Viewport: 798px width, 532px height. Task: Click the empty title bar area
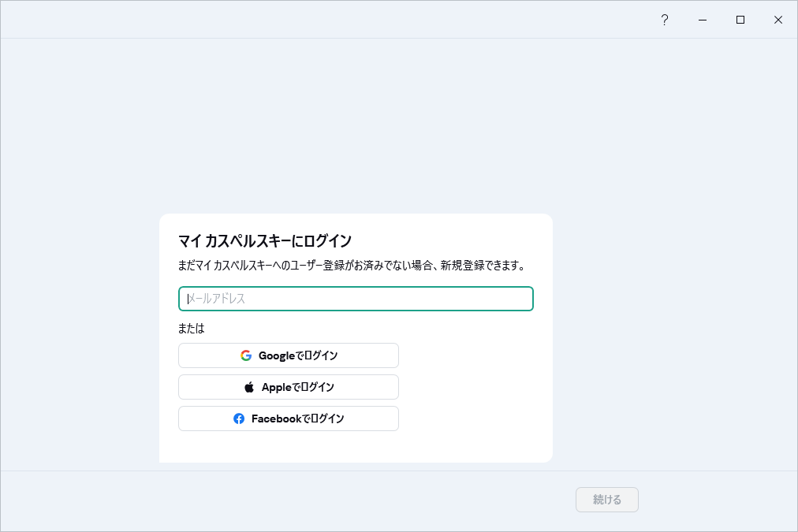315,20
